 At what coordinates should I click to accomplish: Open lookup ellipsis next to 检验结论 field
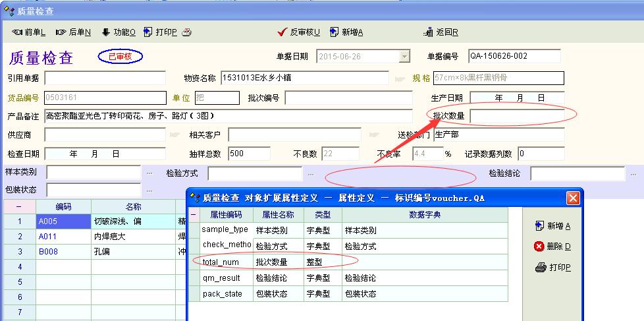point(634,173)
